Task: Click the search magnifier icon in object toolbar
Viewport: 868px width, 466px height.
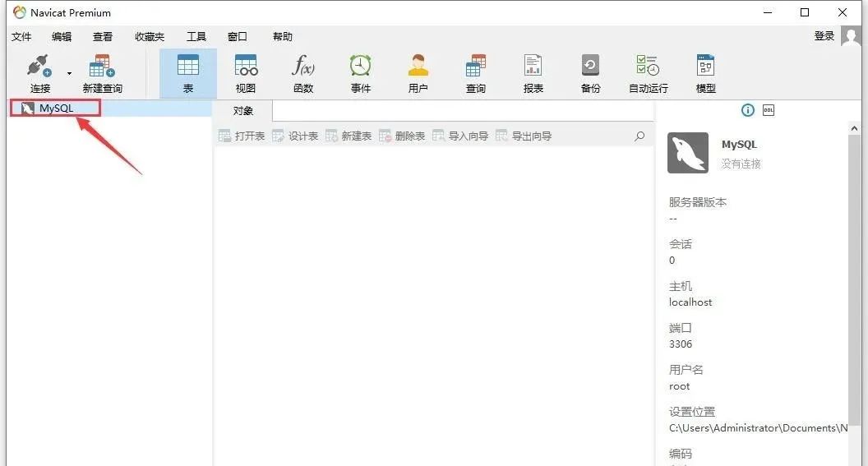Action: coord(639,136)
